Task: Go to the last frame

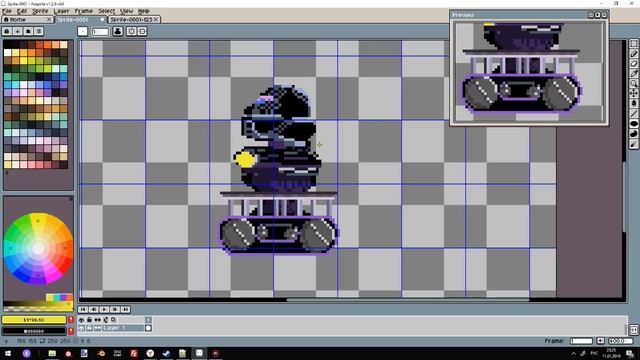Action: pos(125,309)
